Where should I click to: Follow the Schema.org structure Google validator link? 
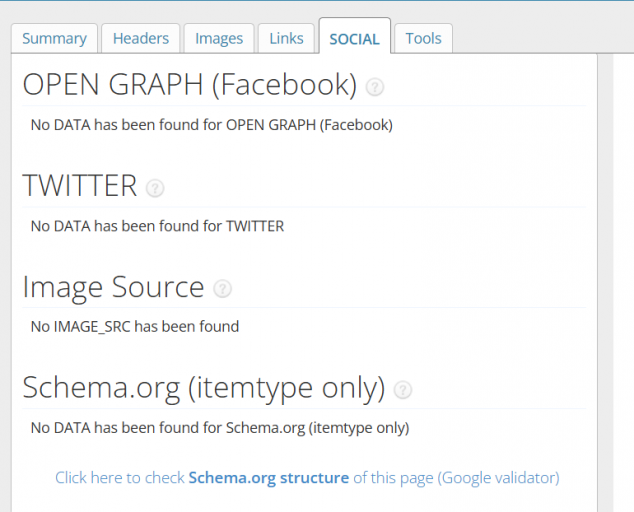click(307, 478)
